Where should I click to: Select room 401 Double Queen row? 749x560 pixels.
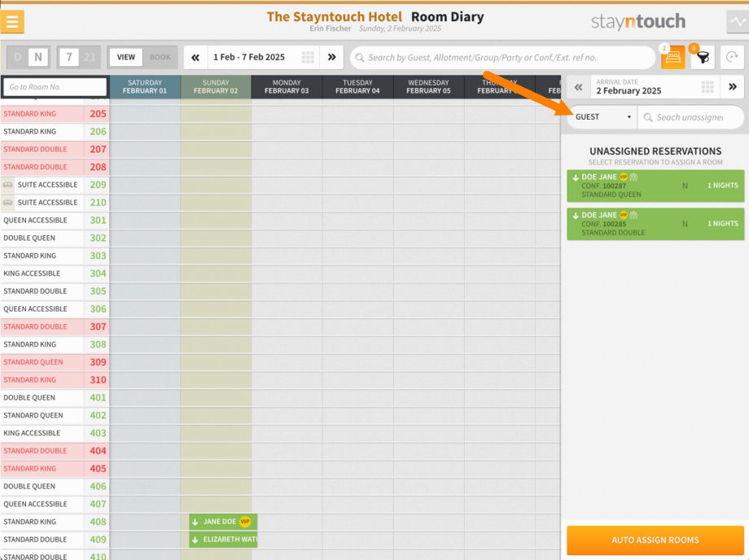click(x=55, y=398)
